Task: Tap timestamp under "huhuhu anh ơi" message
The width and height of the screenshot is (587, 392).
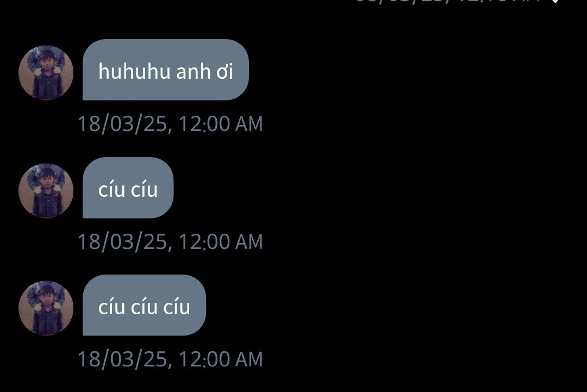Action: pyautogui.click(x=170, y=124)
